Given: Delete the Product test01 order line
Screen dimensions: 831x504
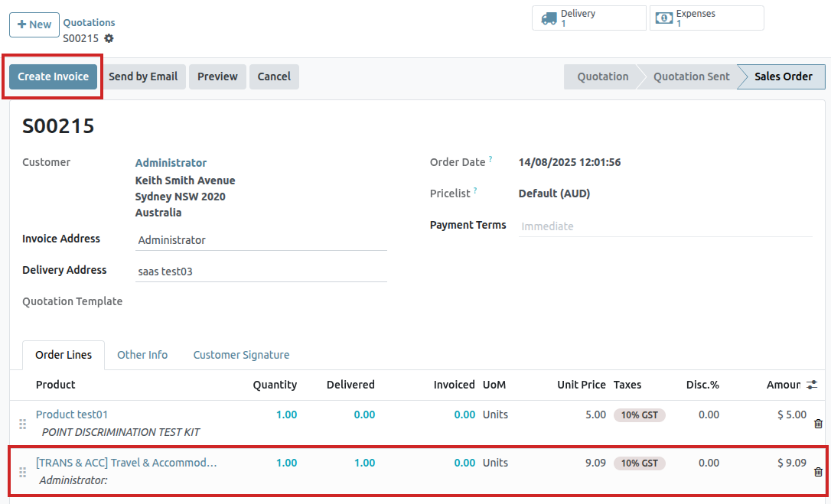Looking at the screenshot, I should coord(818,424).
